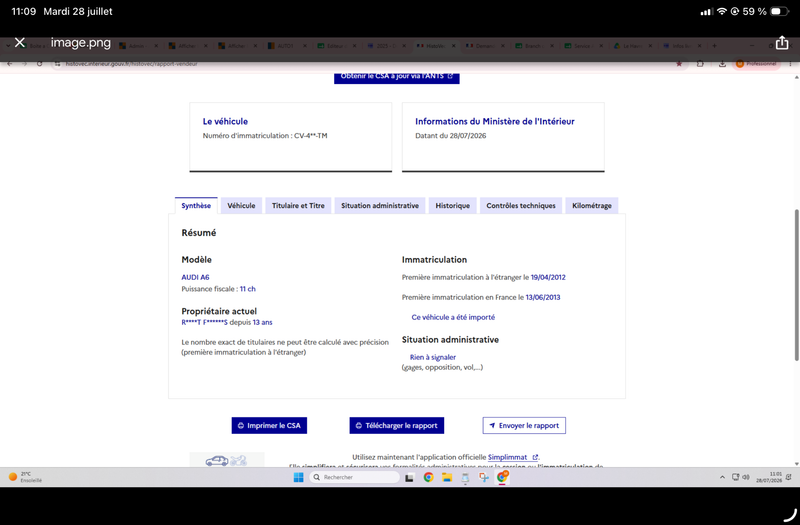800x525 pixels.
Task: Click the page vertical scrollbar thumb
Action: [x=796, y=285]
